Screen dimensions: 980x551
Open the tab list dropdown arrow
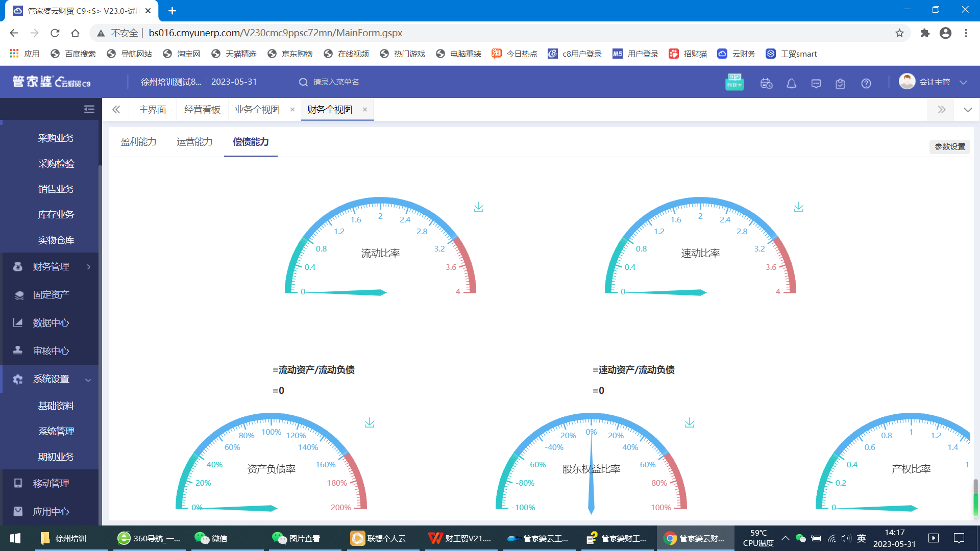[967, 110]
